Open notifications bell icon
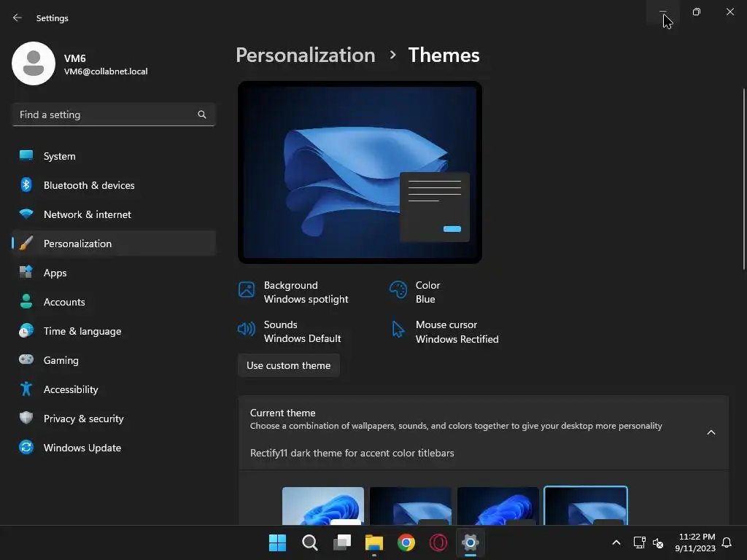The image size is (747, 560). coord(727,542)
